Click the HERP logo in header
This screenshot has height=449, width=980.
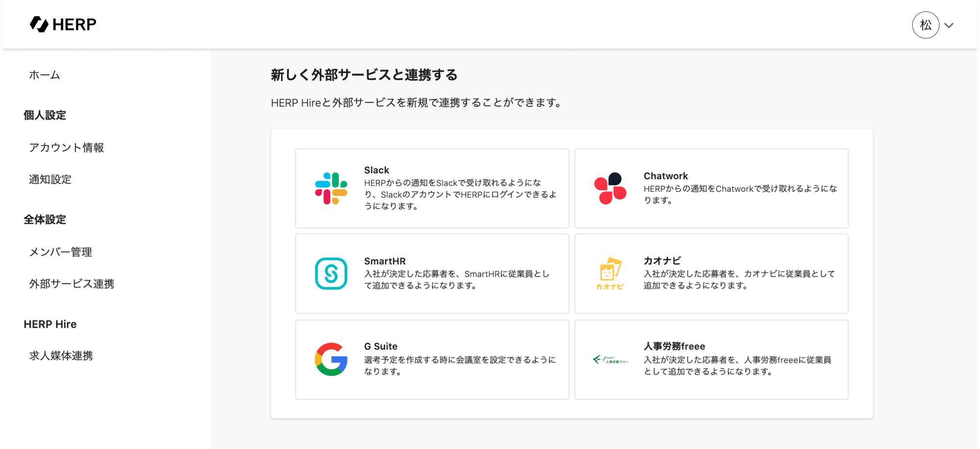point(63,24)
